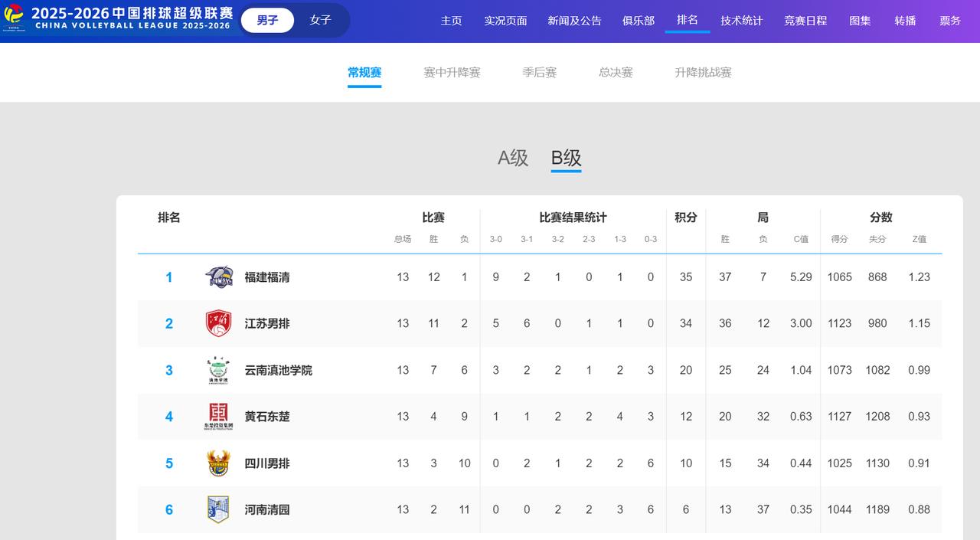The height and width of the screenshot is (540, 980).
Task: Click the 河南清园 team logo
Action: point(219,509)
